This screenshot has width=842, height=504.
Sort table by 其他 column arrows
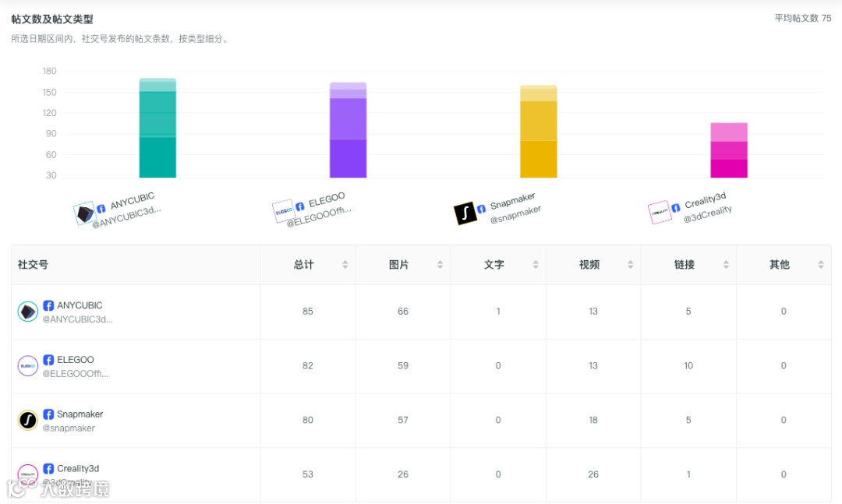[x=821, y=265]
